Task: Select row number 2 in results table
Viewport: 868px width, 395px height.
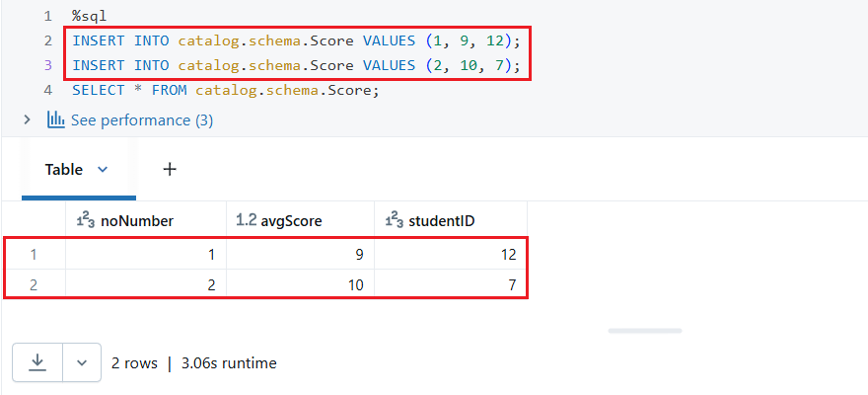Action: pyautogui.click(x=34, y=285)
